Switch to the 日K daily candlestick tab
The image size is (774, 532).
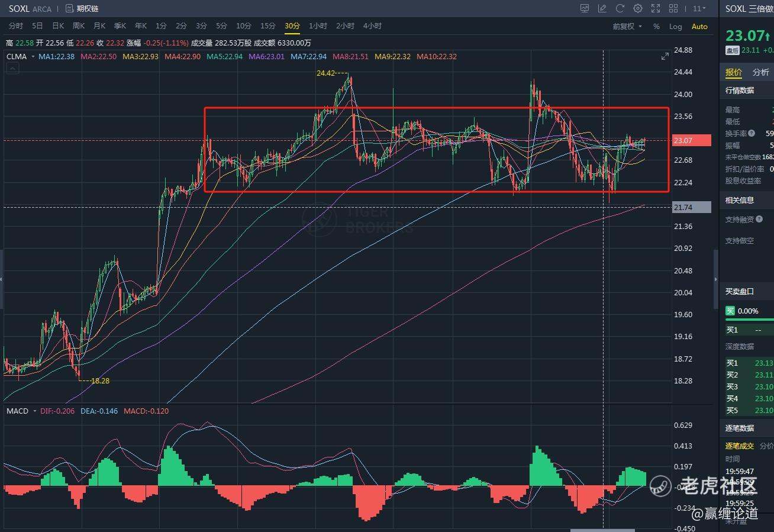[58, 26]
